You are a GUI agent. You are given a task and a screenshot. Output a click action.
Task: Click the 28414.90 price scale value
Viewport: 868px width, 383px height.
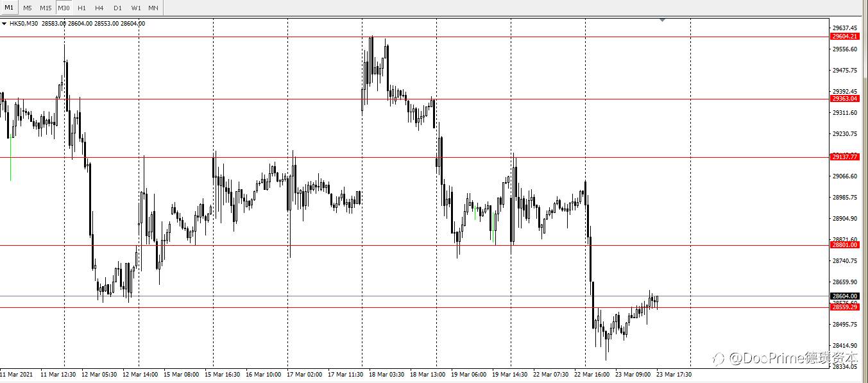click(845, 346)
